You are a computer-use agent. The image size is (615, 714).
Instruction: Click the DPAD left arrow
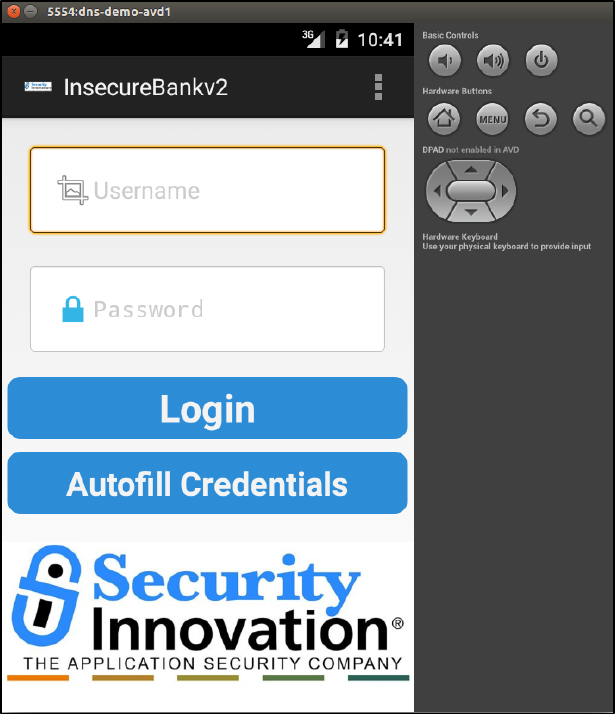point(437,191)
